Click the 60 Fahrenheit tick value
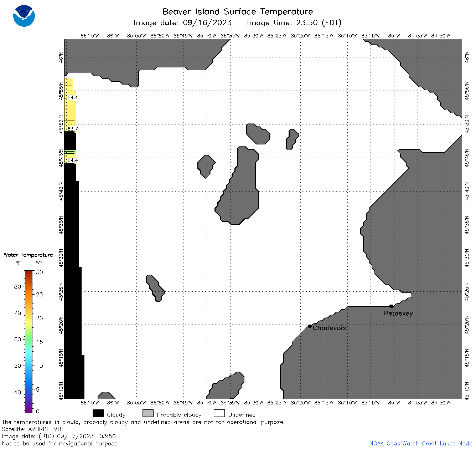The image size is (476, 449). pyautogui.click(x=17, y=339)
